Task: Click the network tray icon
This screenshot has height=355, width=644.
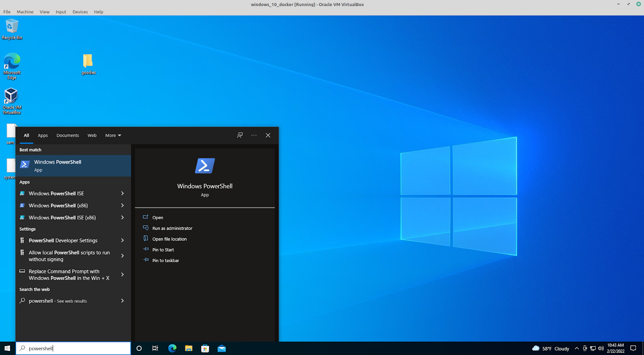Action: [593, 348]
